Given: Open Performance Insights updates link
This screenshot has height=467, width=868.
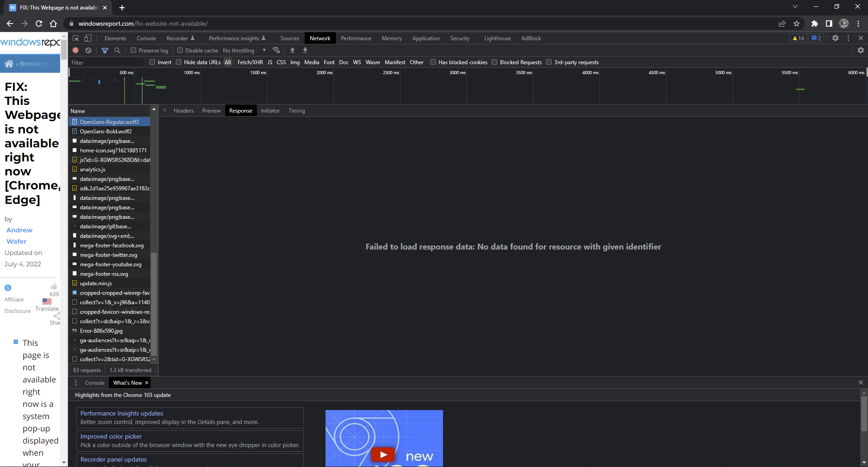Looking at the screenshot, I should pos(122,413).
